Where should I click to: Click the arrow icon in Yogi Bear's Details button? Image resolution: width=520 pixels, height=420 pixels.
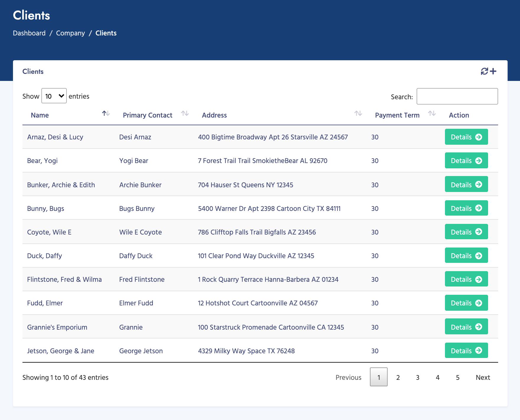point(479,161)
